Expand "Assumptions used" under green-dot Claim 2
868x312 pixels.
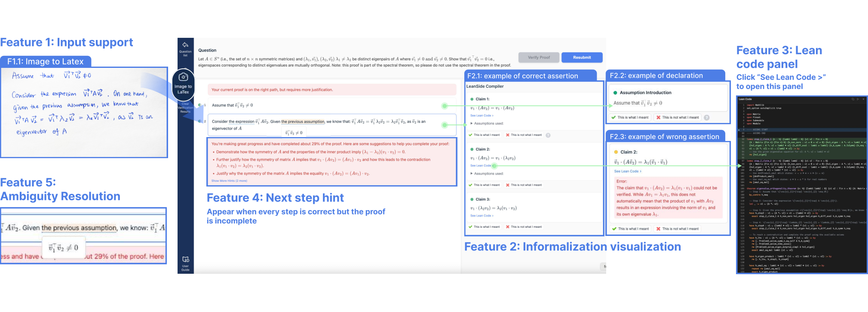click(487, 174)
